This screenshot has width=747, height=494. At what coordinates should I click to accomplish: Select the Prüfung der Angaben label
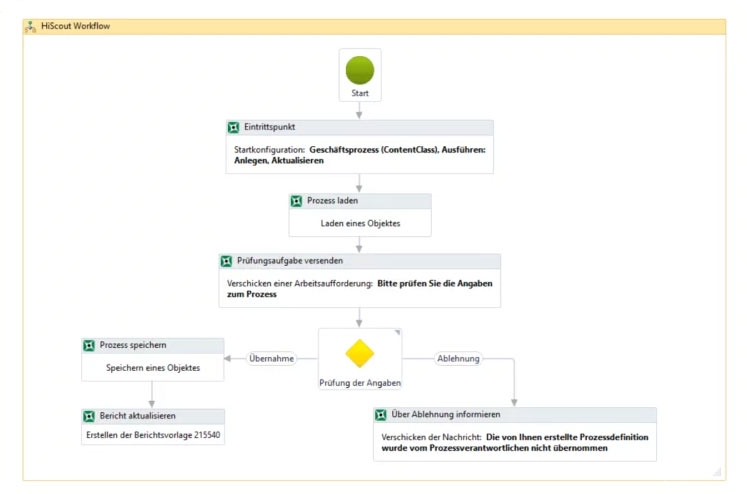click(x=359, y=381)
